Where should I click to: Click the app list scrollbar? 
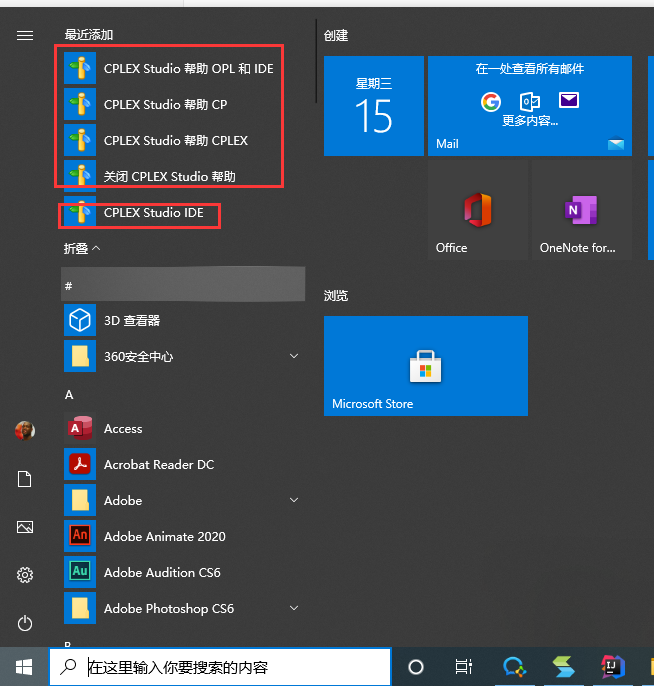(316, 61)
